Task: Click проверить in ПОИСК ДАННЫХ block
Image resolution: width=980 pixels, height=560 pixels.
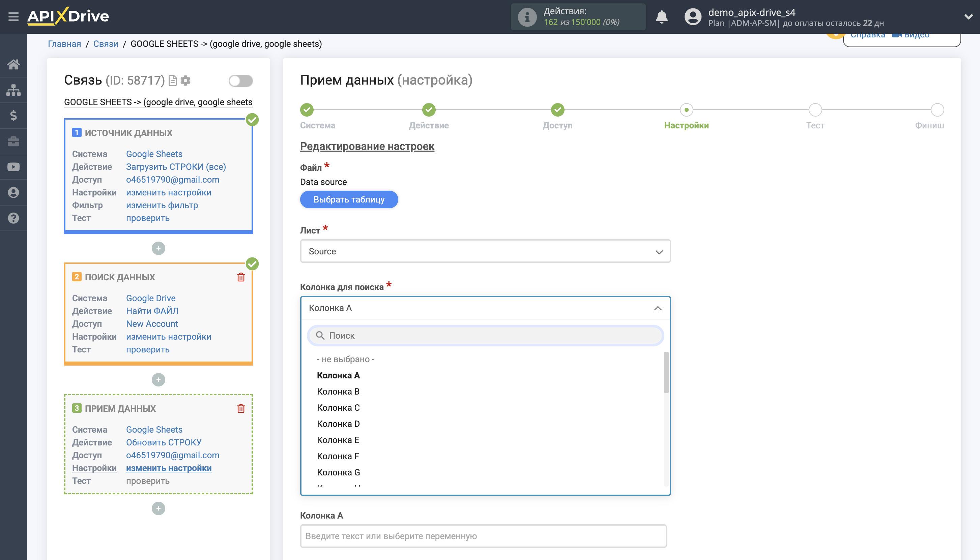Action: pos(148,350)
